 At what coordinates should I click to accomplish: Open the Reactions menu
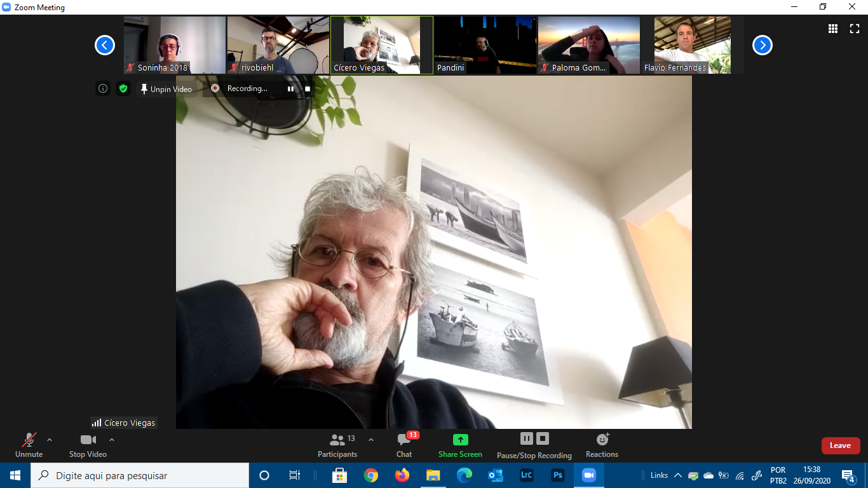pos(602,445)
